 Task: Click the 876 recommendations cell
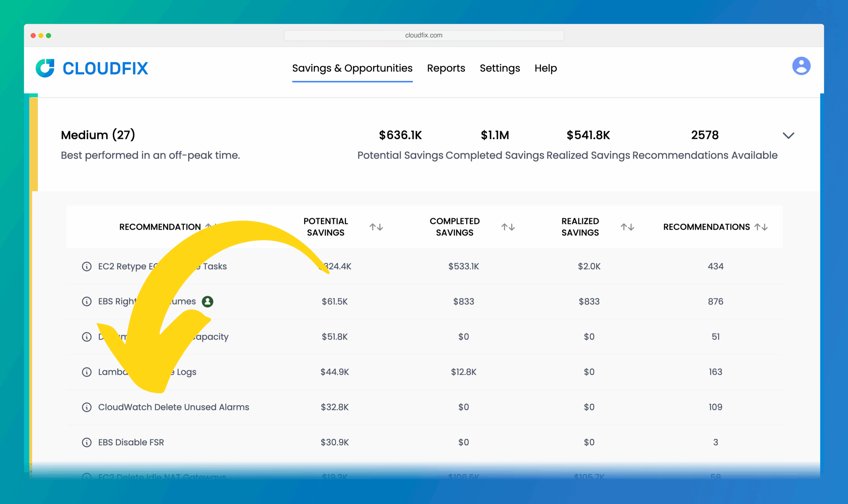pos(715,302)
